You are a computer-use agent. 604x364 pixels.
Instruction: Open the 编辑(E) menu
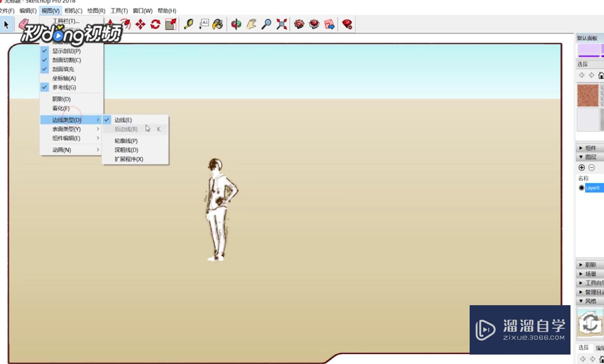click(x=28, y=11)
